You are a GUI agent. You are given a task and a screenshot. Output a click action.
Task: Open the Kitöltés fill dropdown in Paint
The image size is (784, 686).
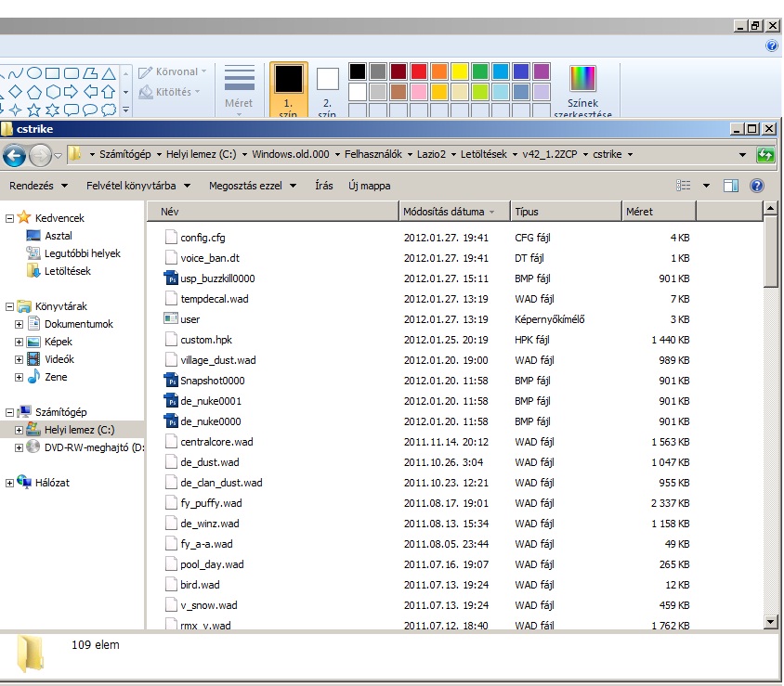click(x=169, y=92)
